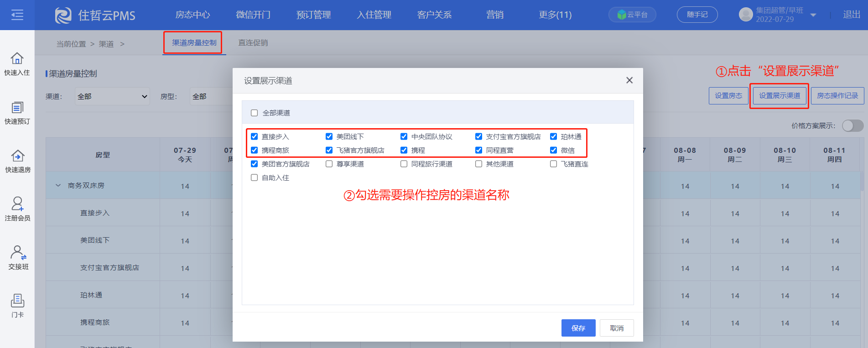
Task: Expand the user account dropdown arrow
Action: pos(813,15)
